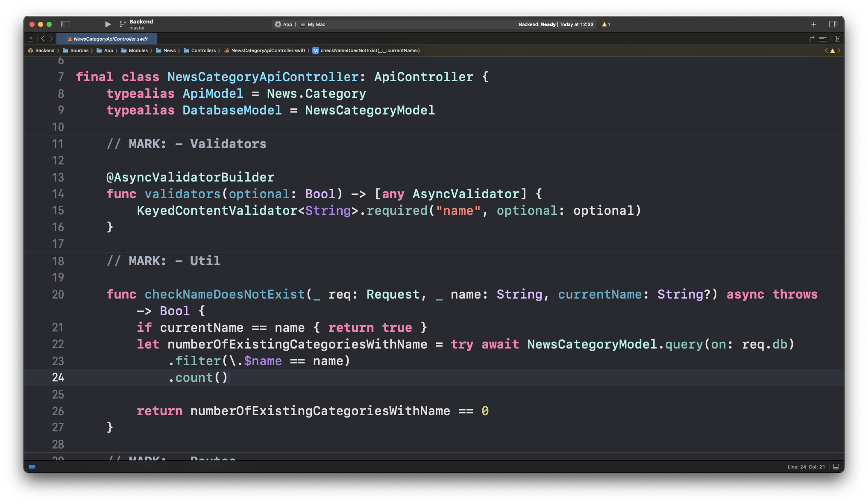Toggle the minimap icon in the status bar

pos(835,467)
